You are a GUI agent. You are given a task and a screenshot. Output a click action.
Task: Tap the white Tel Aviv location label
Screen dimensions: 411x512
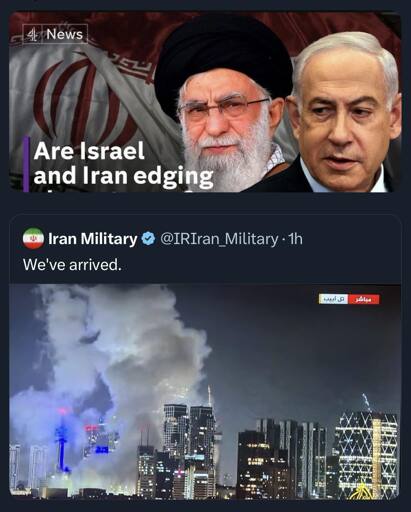(x=333, y=299)
